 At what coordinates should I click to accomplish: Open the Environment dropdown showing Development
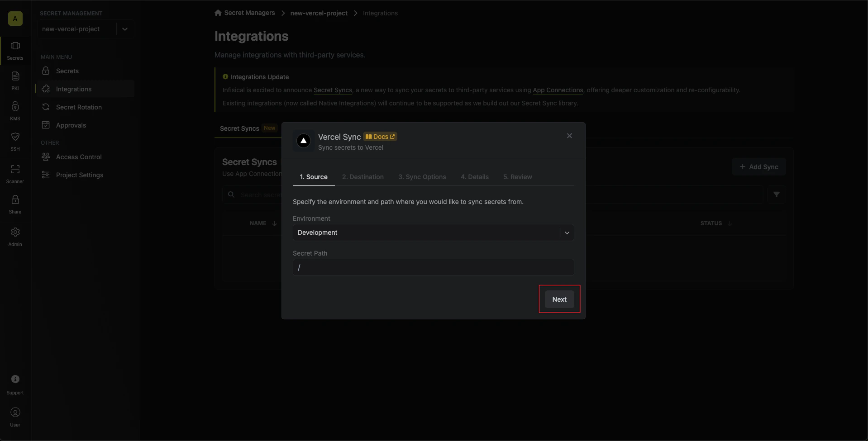433,232
